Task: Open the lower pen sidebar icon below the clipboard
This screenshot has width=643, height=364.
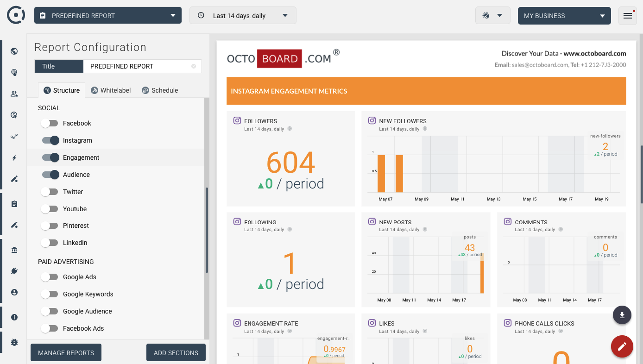Action: coord(14,225)
